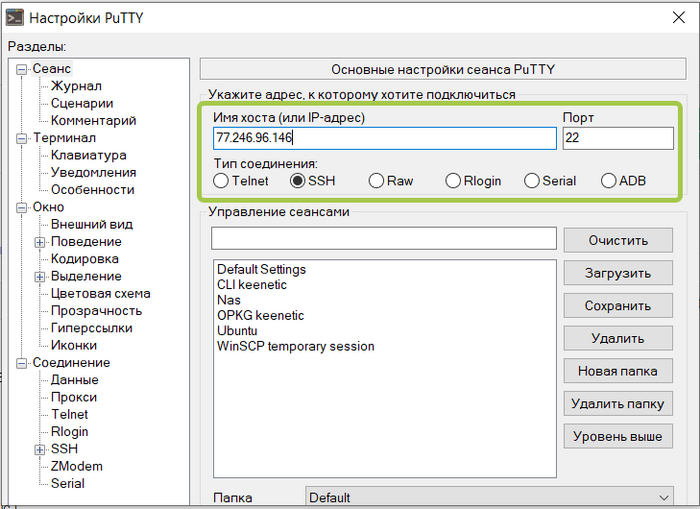Collapse the Соединение tree node
Viewport: 700px width, 509px height.
[21, 363]
